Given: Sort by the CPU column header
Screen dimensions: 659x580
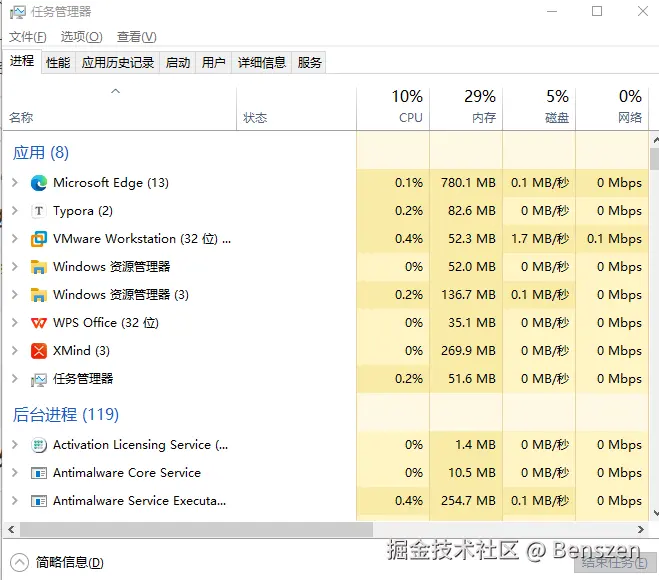Looking at the screenshot, I should coord(393,109).
